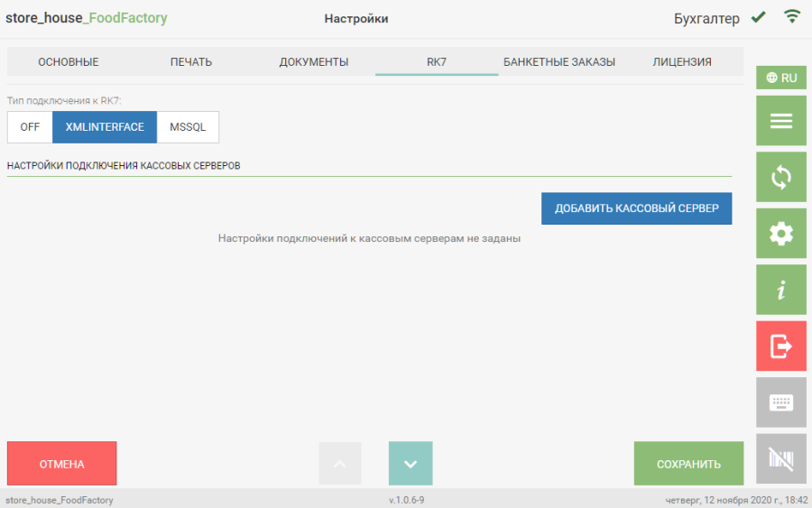Toggle the on-screen keyboard icon

(780, 402)
